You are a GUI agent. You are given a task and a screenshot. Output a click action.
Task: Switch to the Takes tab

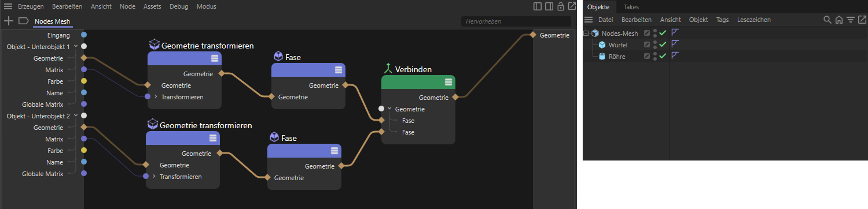[631, 7]
